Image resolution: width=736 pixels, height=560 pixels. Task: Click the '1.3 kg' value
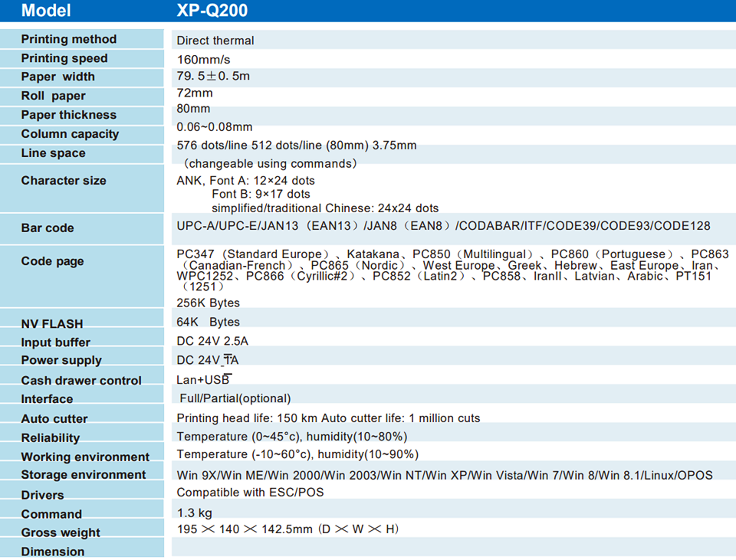(194, 513)
